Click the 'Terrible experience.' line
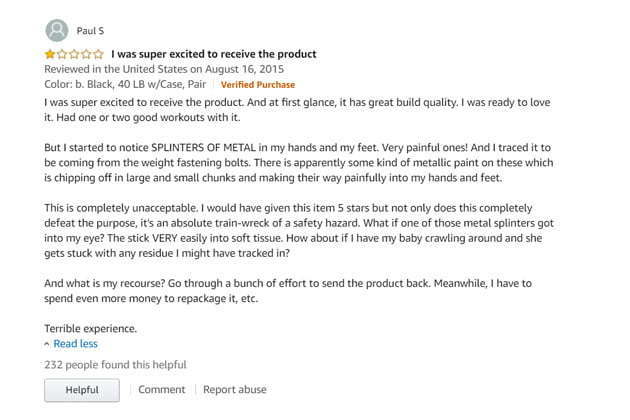The height and width of the screenshot is (420, 630). (x=90, y=329)
